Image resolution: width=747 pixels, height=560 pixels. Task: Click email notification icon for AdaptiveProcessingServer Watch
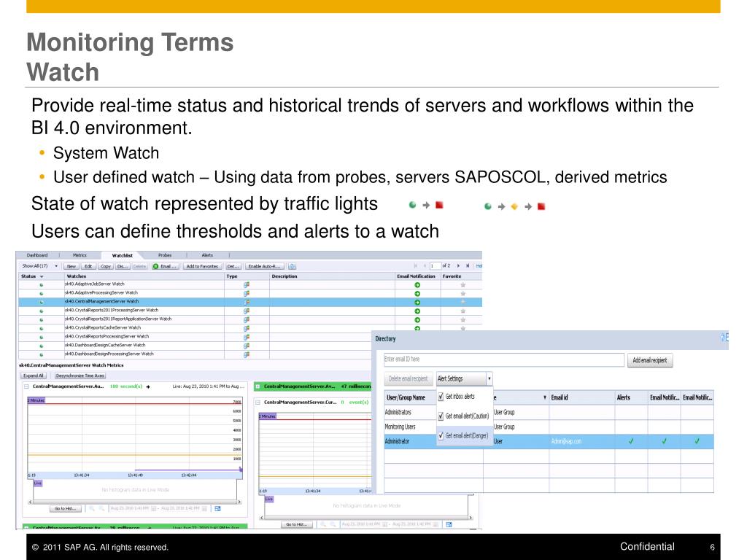[417, 293]
